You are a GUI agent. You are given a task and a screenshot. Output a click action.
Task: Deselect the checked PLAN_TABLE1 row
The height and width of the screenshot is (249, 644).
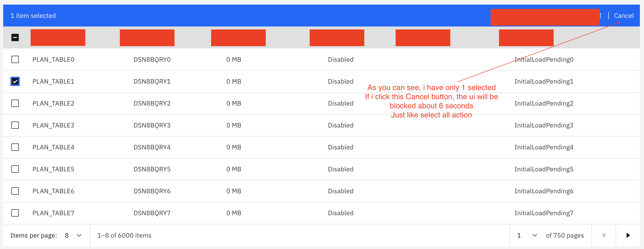(15, 81)
